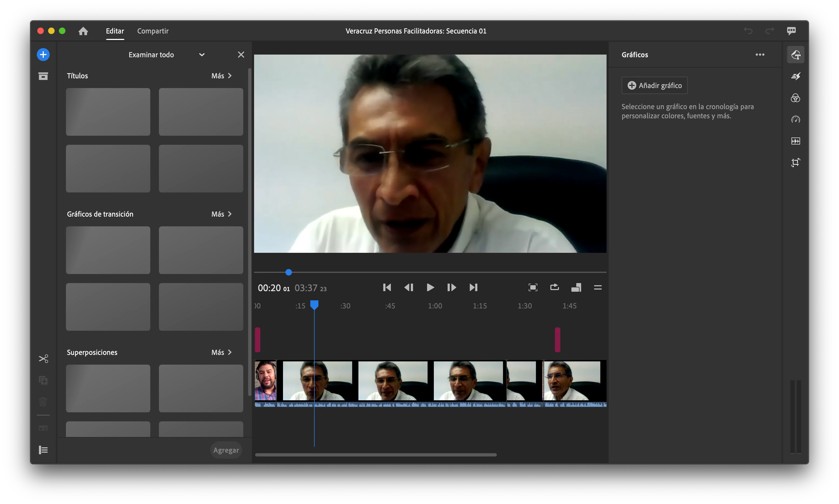This screenshot has width=839, height=504.
Task: Expand Más next to Títulos
Action: (221, 76)
